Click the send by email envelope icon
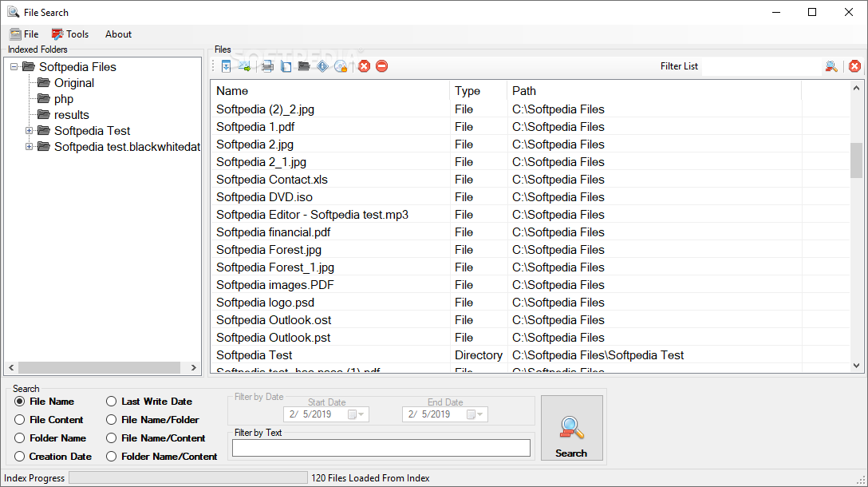 tap(244, 66)
